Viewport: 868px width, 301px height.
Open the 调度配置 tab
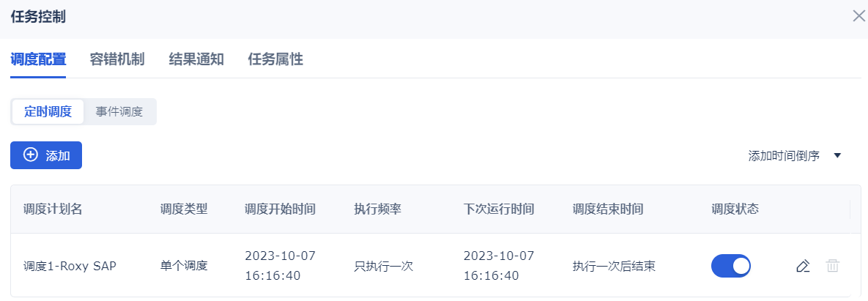(x=38, y=59)
